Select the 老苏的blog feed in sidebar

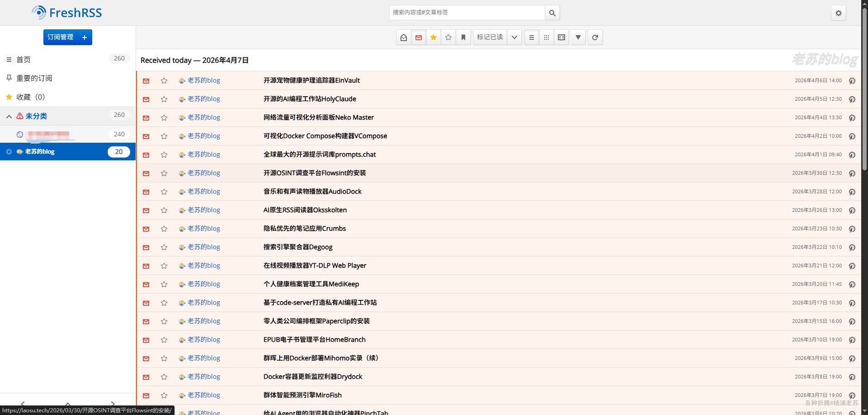40,152
